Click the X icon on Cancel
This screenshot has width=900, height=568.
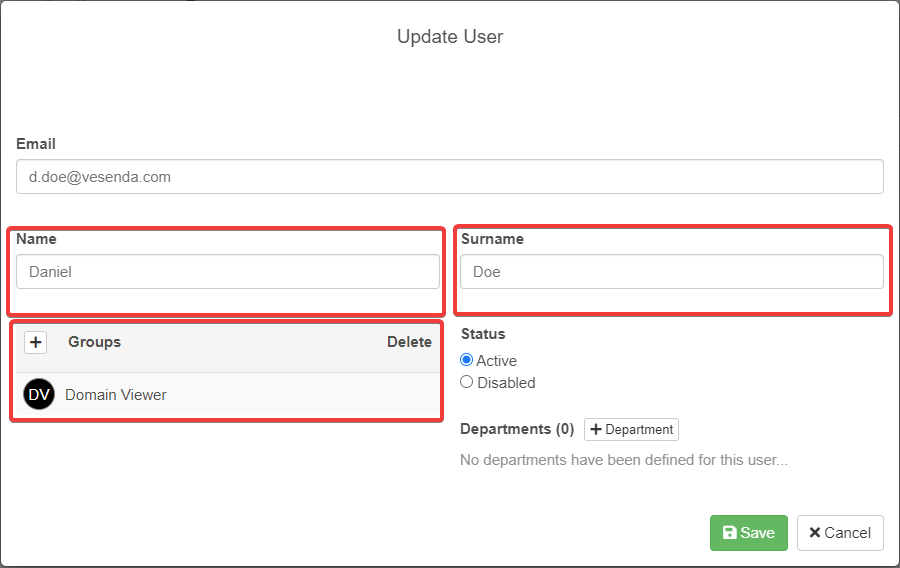(814, 533)
